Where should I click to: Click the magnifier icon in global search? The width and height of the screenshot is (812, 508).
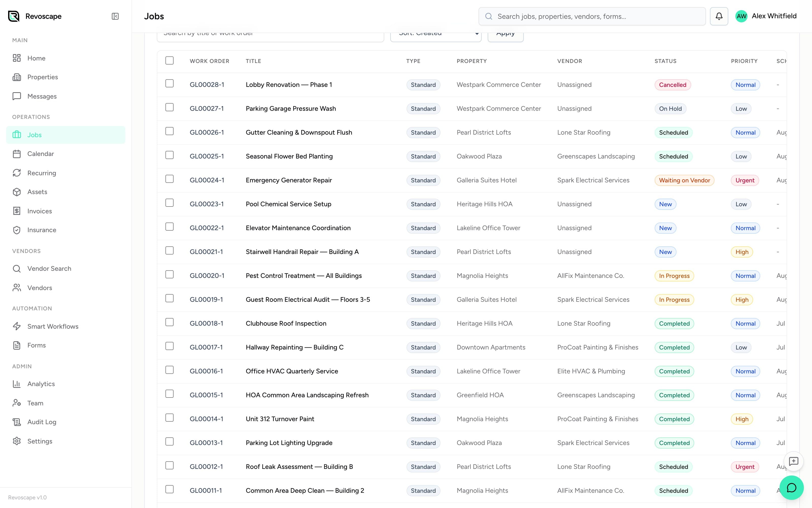489,17
